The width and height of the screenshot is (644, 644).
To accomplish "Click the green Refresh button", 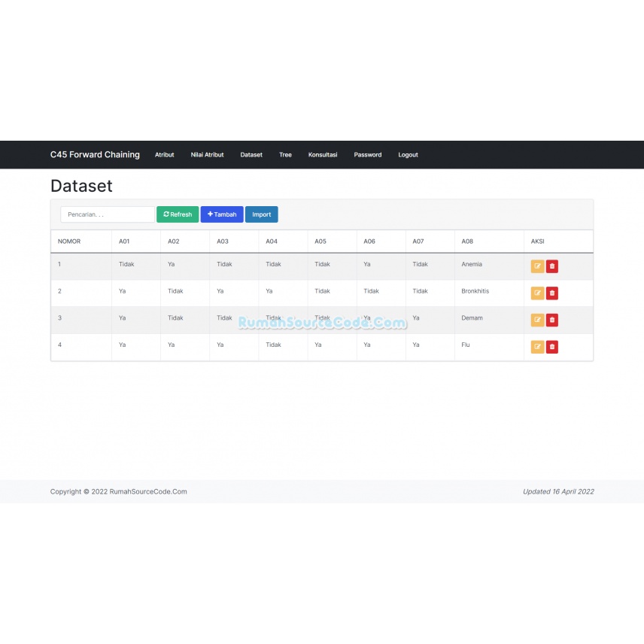I will point(178,214).
